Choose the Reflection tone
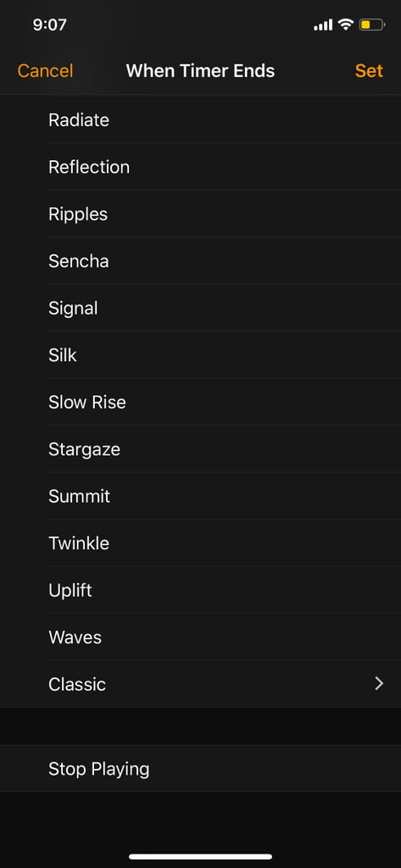The height and width of the screenshot is (868, 401). (200, 167)
